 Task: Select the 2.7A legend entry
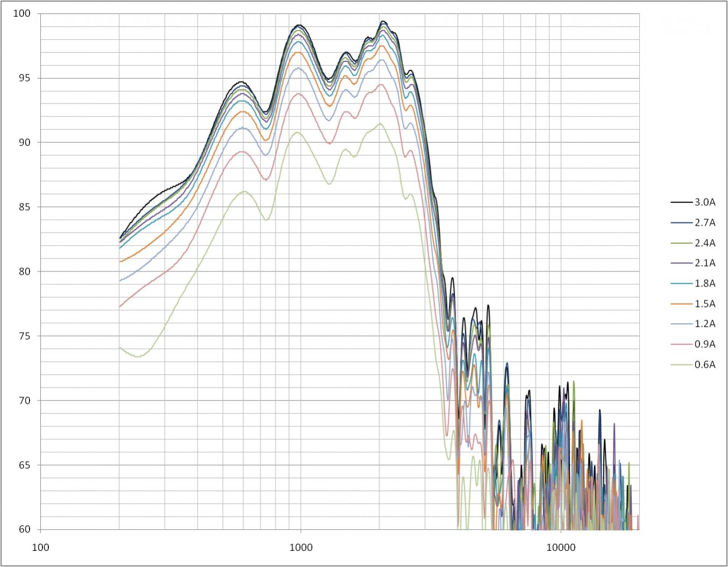click(693, 222)
